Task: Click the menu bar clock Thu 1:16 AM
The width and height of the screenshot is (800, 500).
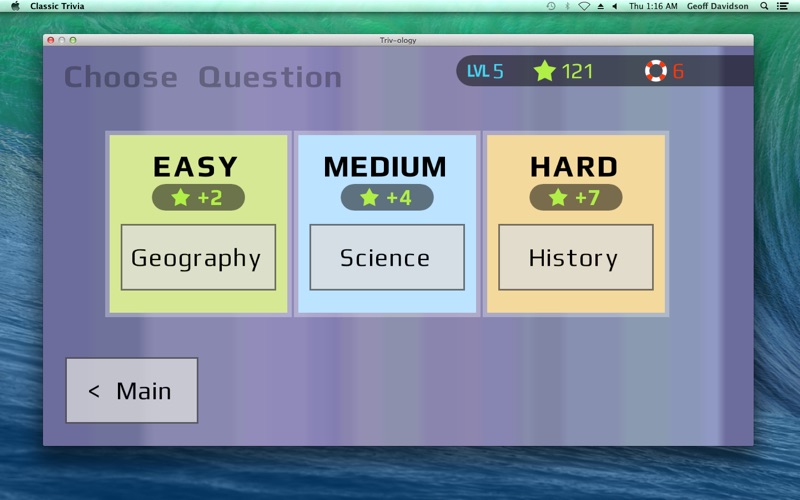Action: pyautogui.click(x=652, y=6)
